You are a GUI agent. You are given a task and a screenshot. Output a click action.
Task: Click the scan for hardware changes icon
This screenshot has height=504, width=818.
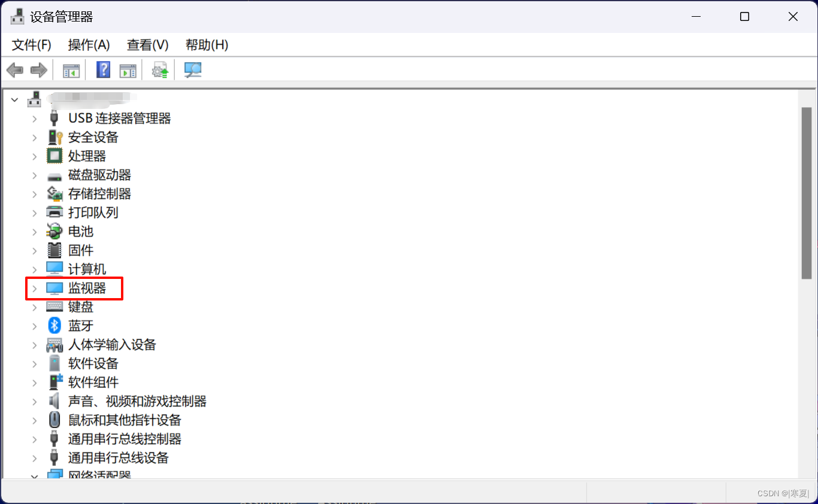click(192, 69)
